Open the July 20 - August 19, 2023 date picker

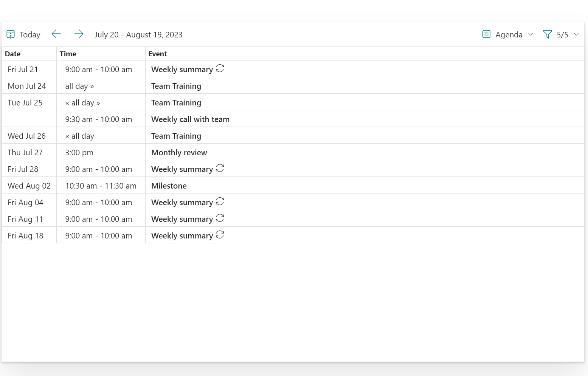click(x=138, y=35)
